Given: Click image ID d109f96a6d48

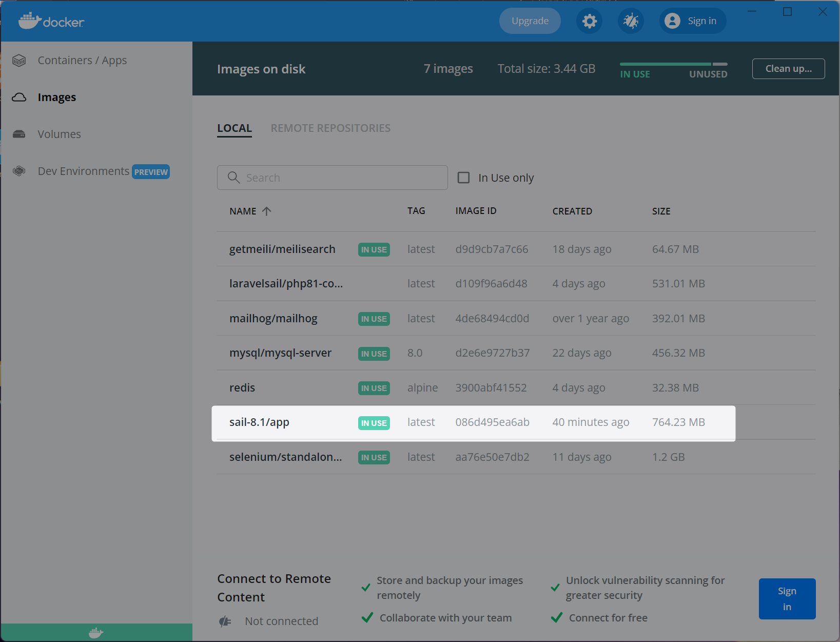Looking at the screenshot, I should click(492, 284).
